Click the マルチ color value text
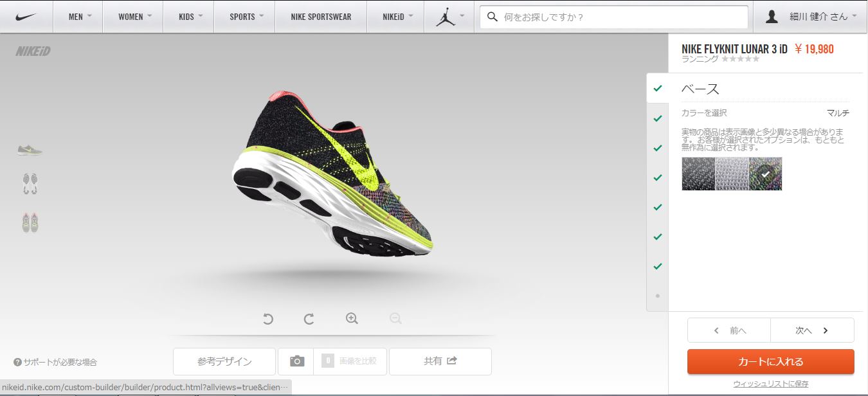The image size is (868, 396). click(838, 113)
